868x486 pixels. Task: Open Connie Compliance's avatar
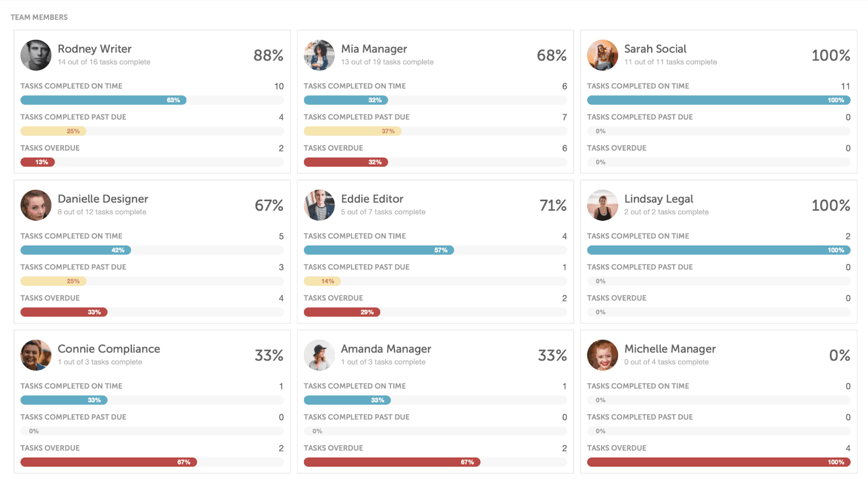tap(35, 355)
